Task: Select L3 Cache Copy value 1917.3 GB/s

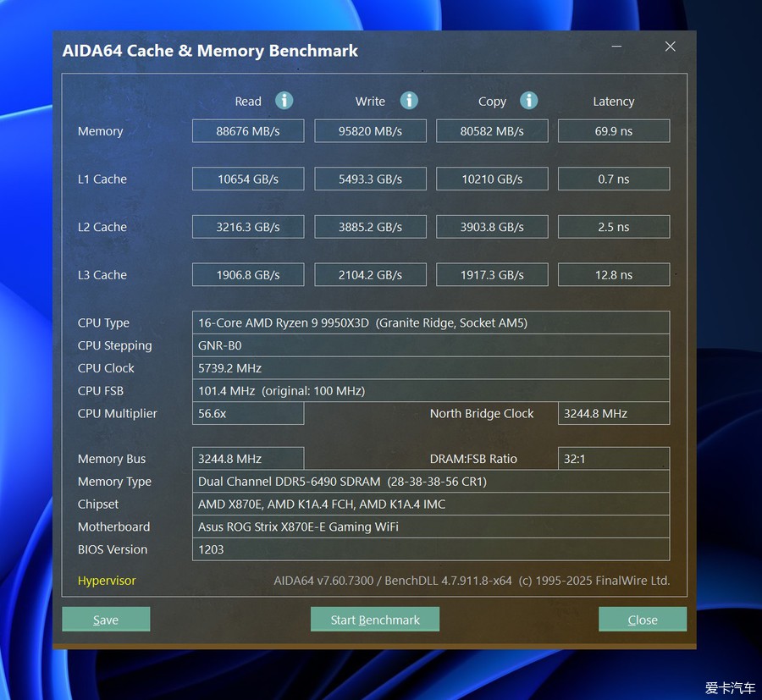Action: [x=492, y=274]
